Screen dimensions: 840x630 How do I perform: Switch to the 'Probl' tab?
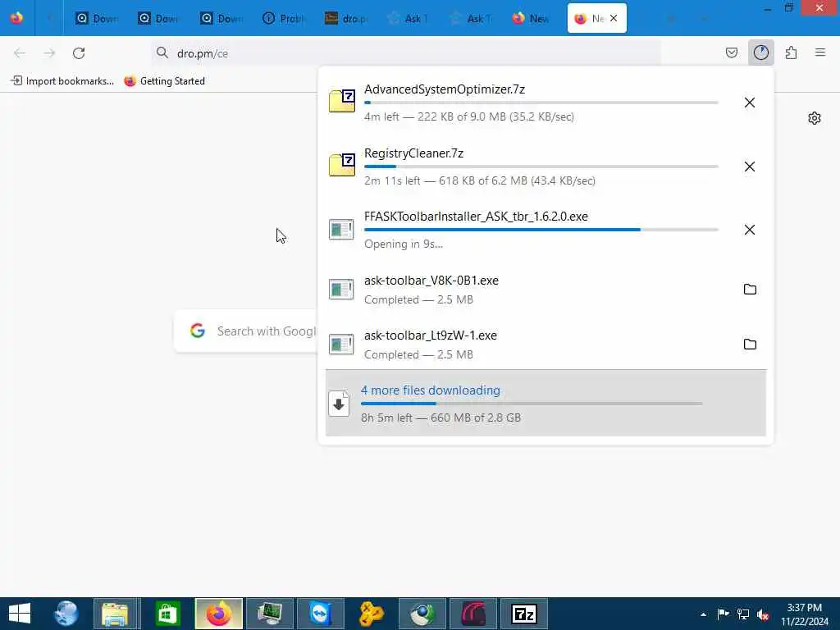(284, 18)
